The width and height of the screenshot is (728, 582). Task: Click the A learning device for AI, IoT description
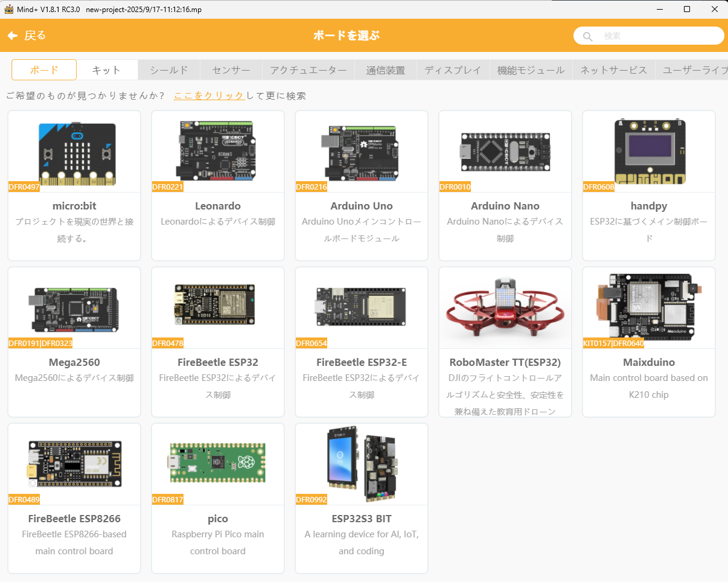[362, 543]
